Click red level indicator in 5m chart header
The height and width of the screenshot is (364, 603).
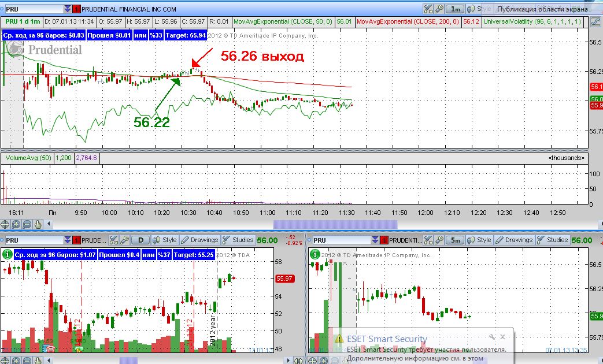click(384, 240)
